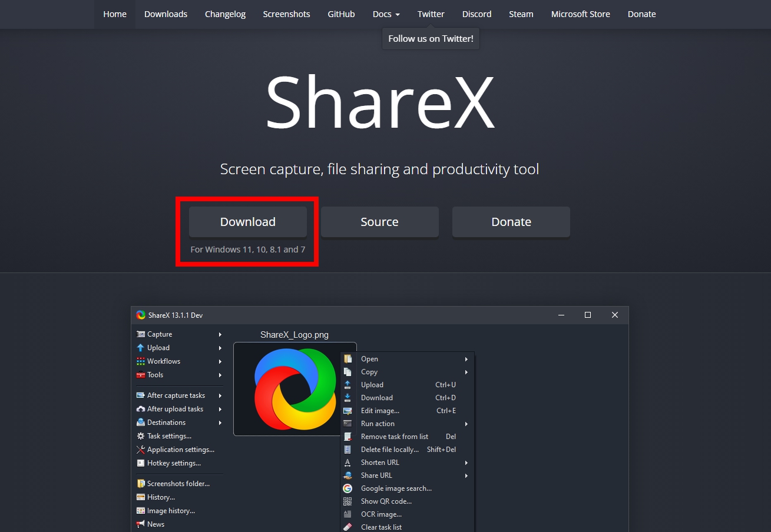Image resolution: width=771 pixels, height=532 pixels.
Task: Click the Copy icon in context menu
Action: [348, 372]
